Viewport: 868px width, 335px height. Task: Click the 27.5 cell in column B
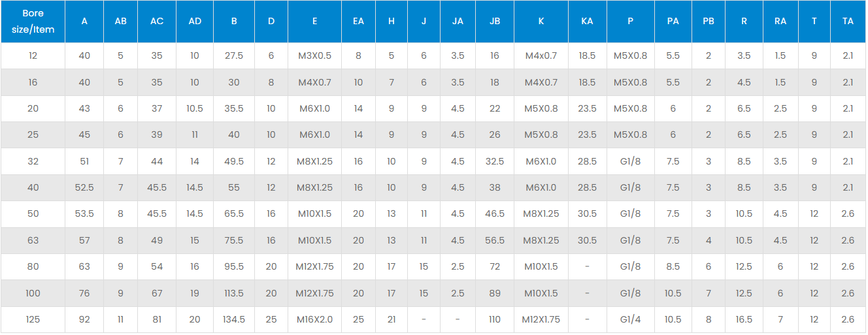pos(234,56)
